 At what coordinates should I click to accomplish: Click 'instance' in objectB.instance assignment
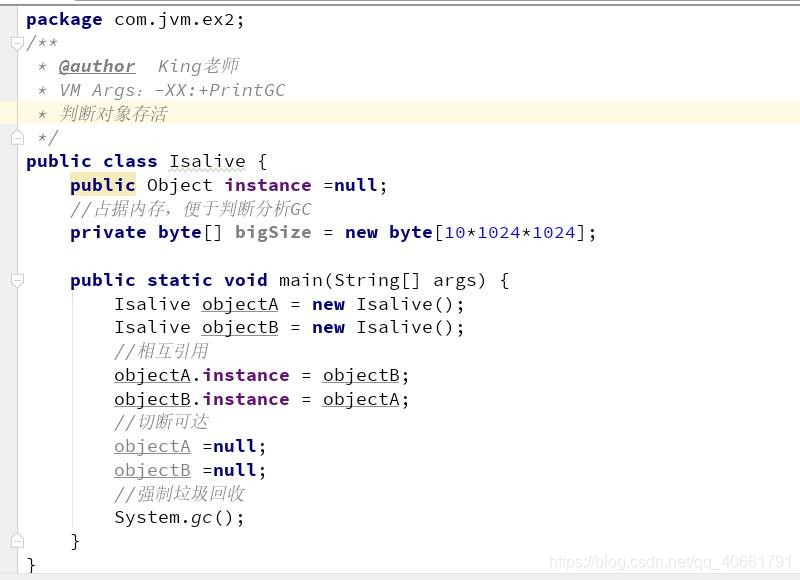click(x=246, y=399)
